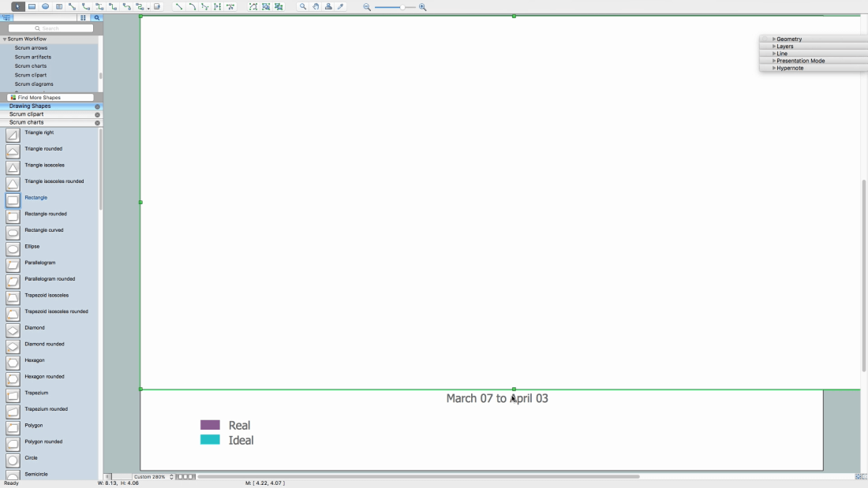
Task: Switch to the Scrum charts library tab
Action: 26,122
